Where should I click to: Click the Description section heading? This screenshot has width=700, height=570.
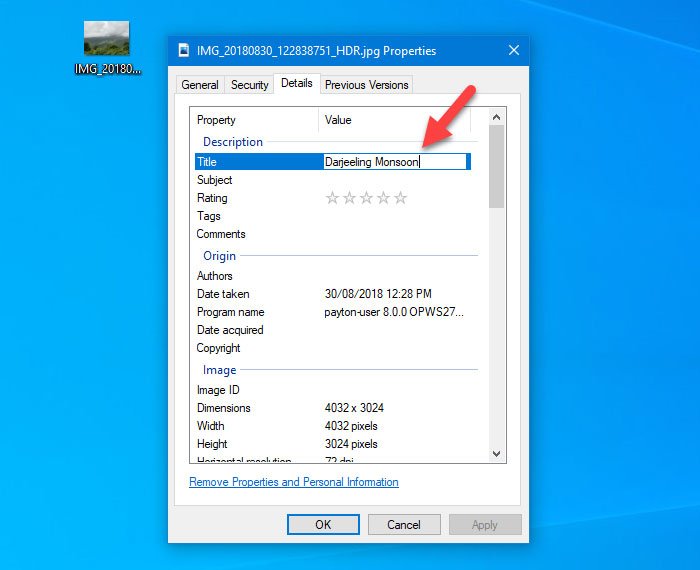tap(233, 142)
